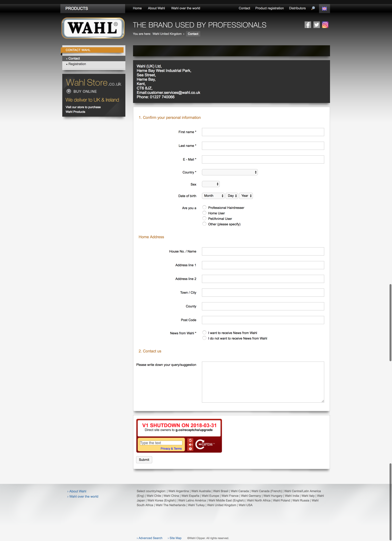The image size is (392, 541).
Task: Open the Wahl Instagram page icon
Action: click(325, 25)
